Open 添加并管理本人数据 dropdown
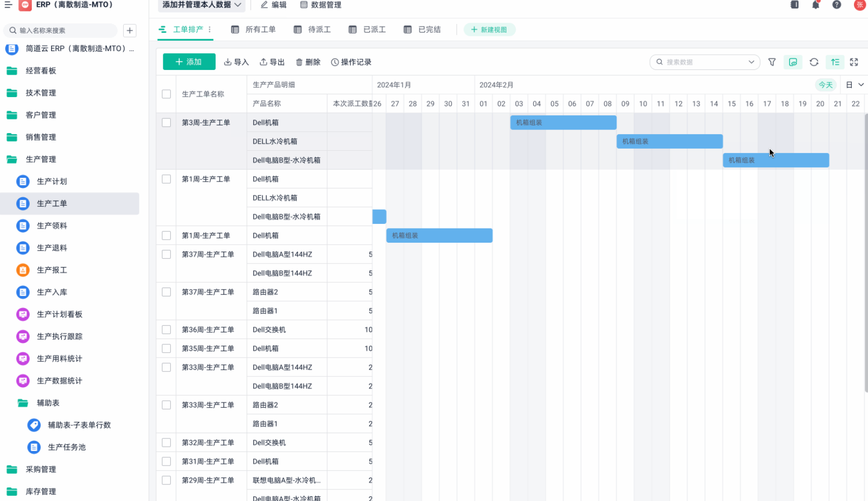This screenshot has height=501, width=868. (201, 5)
